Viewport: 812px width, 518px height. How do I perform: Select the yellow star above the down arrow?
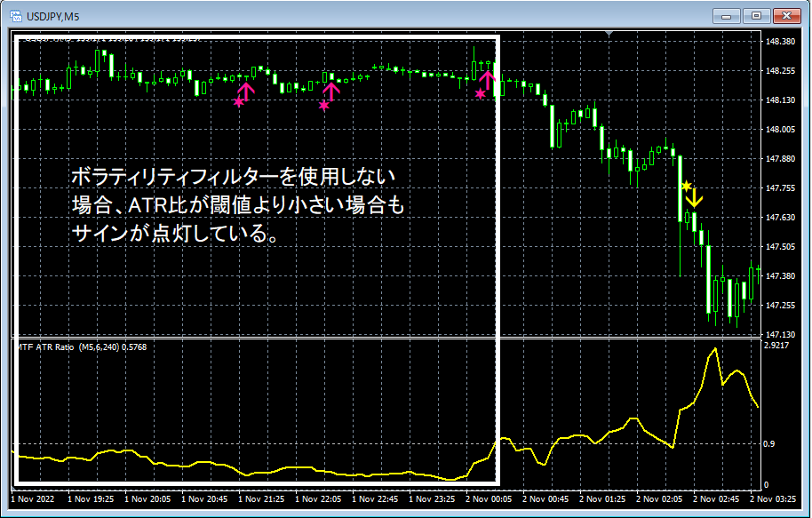click(686, 186)
